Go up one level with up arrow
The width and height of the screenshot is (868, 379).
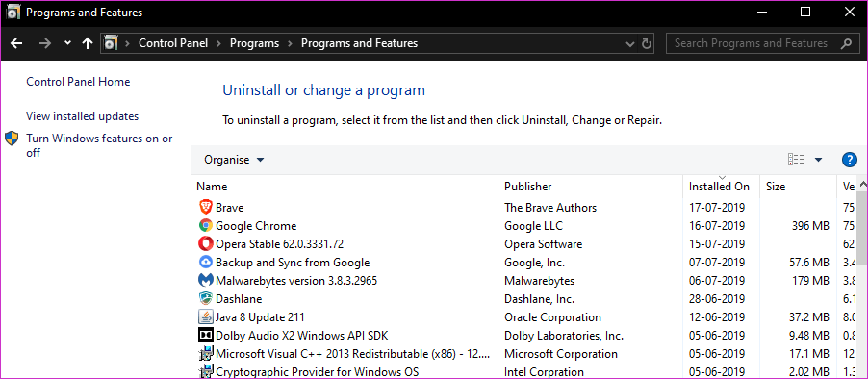tap(87, 43)
